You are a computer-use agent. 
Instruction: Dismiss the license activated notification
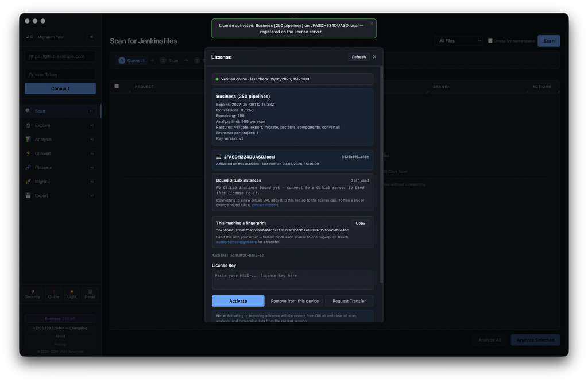[x=372, y=24]
